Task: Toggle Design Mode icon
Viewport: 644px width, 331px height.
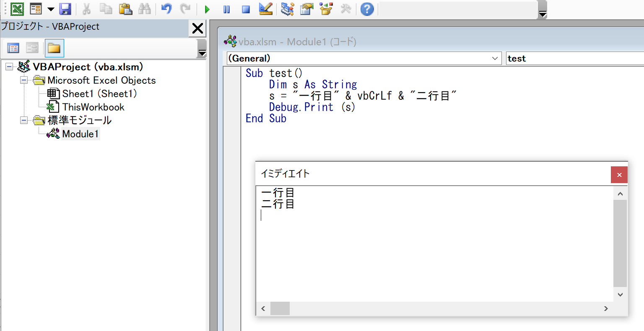Action: click(x=266, y=9)
